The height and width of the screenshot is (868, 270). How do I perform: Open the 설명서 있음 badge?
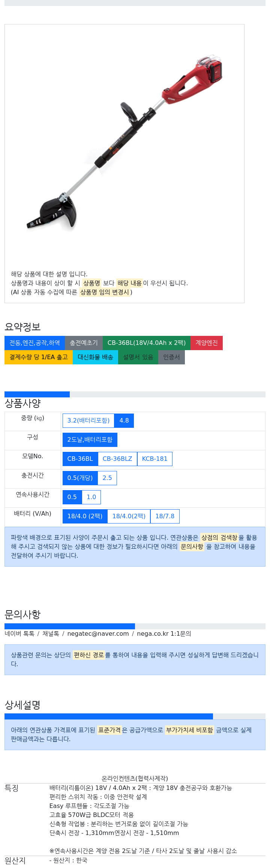pos(138,357)
